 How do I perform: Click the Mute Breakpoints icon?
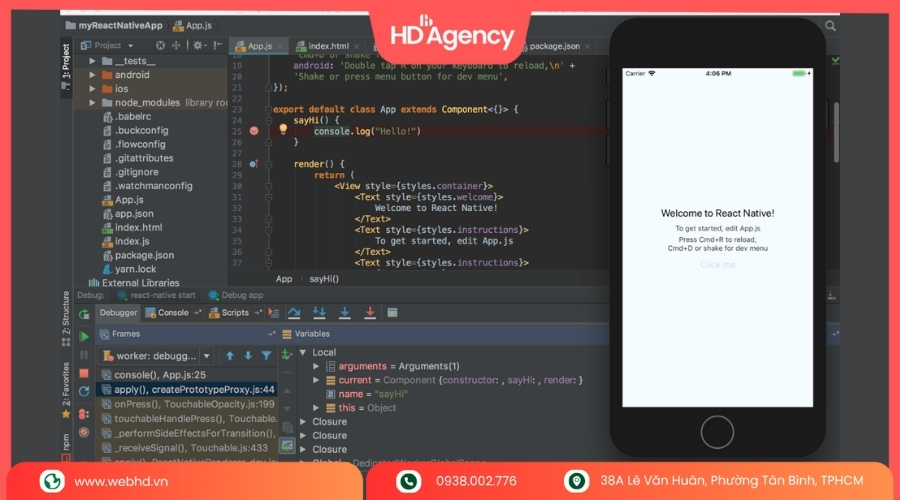pos(84,432)
